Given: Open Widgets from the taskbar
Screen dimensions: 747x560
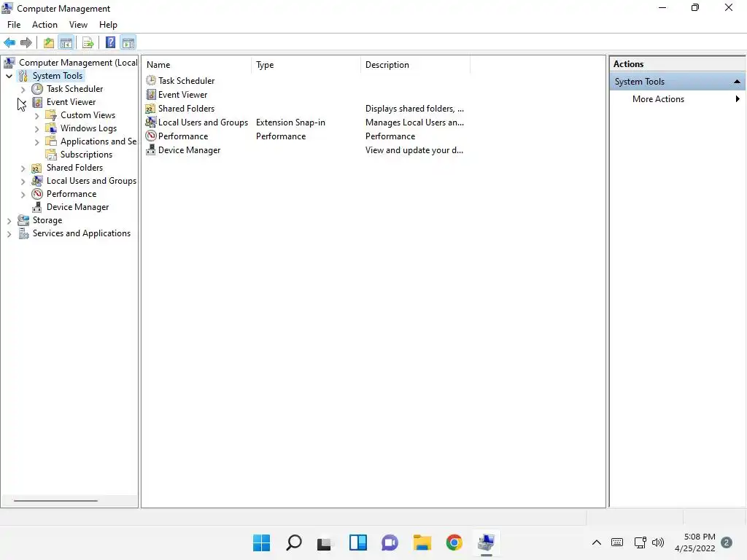Looking at the screenshot, I should pos(357,542).
